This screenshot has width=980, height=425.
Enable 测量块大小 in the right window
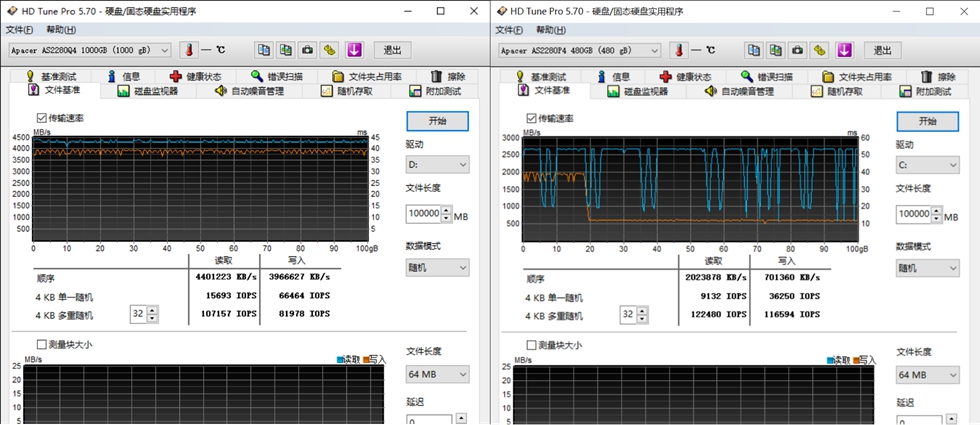(x=531, y=344)
